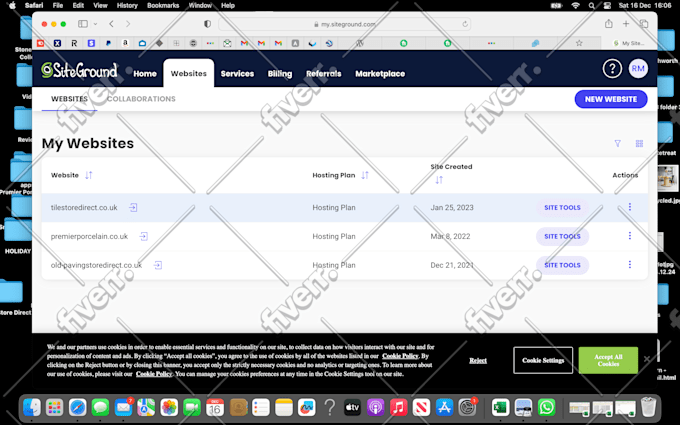Open Billing in SiteGround nav

tap(280, 74)
